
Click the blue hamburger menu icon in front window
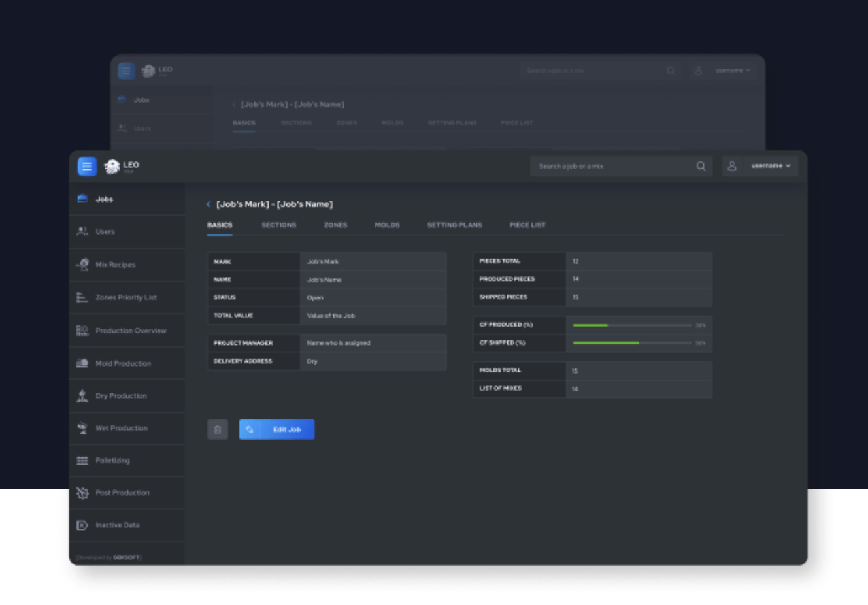point(87,167)
